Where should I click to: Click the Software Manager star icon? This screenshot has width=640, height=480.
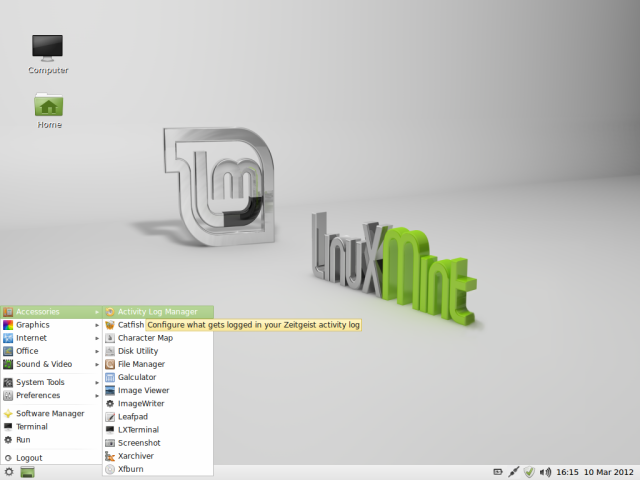click(8, 413)
